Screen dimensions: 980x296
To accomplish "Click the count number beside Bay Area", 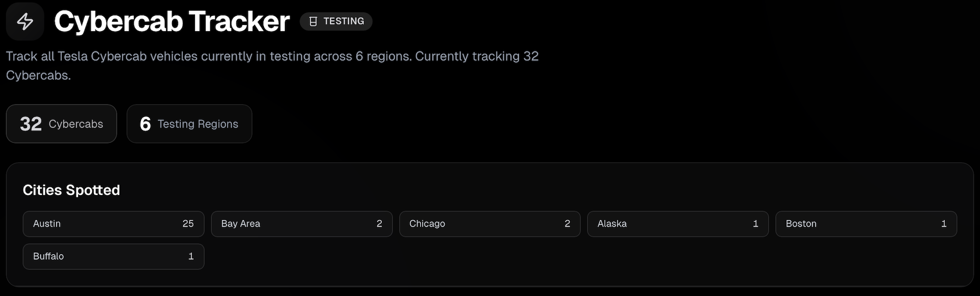I will pyautogui.click(x=379, y=224).
